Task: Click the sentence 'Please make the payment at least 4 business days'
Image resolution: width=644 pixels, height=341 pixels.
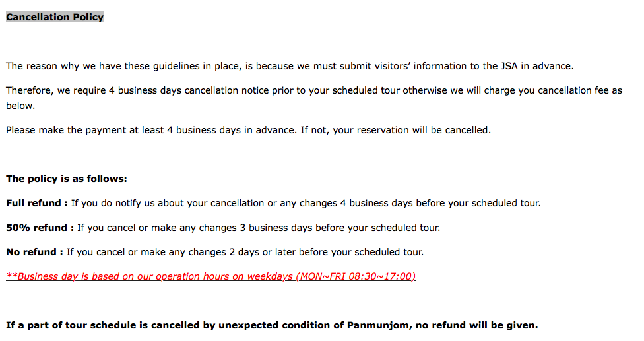Action: [x=150, y=130]
